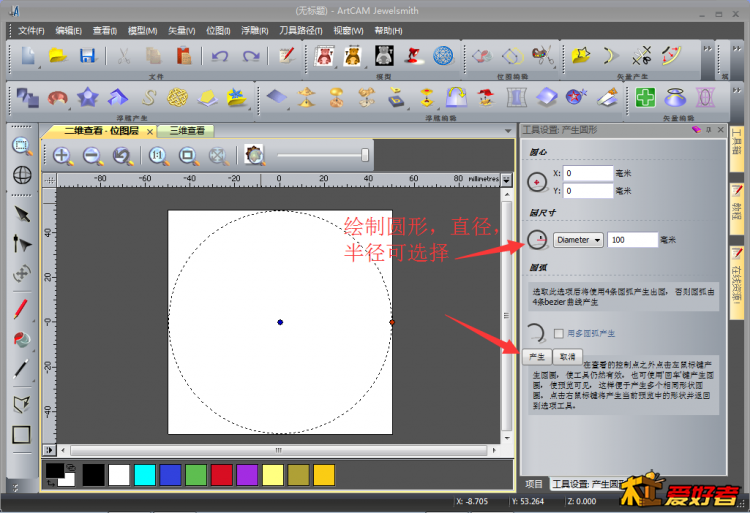Pick the purple colour swatch
This screenshot has width=750, height=513.
point(247,475)
